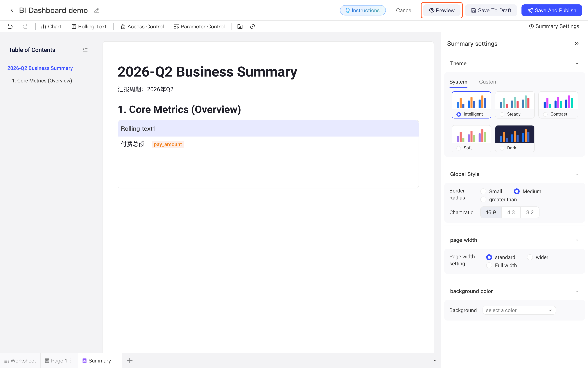Screen dimensions: 588x368
Task: Collapse the Theme section
Action: (x=577, y=63)
